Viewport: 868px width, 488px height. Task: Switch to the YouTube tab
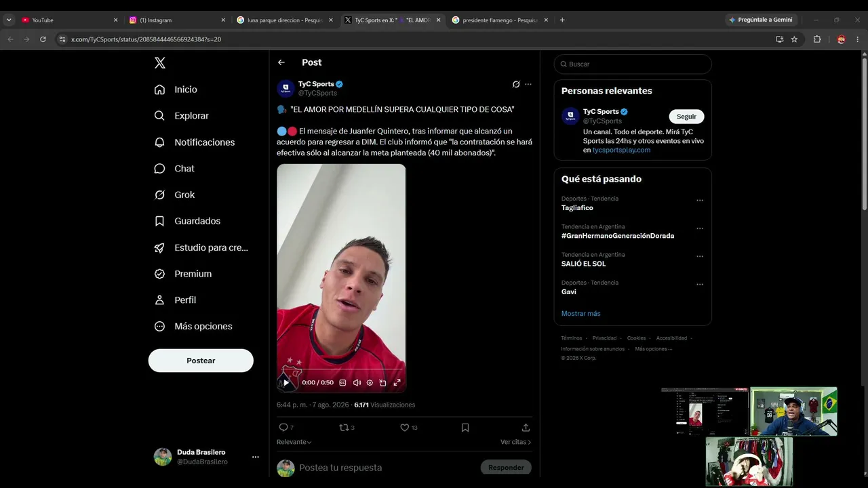coord(68,20)
